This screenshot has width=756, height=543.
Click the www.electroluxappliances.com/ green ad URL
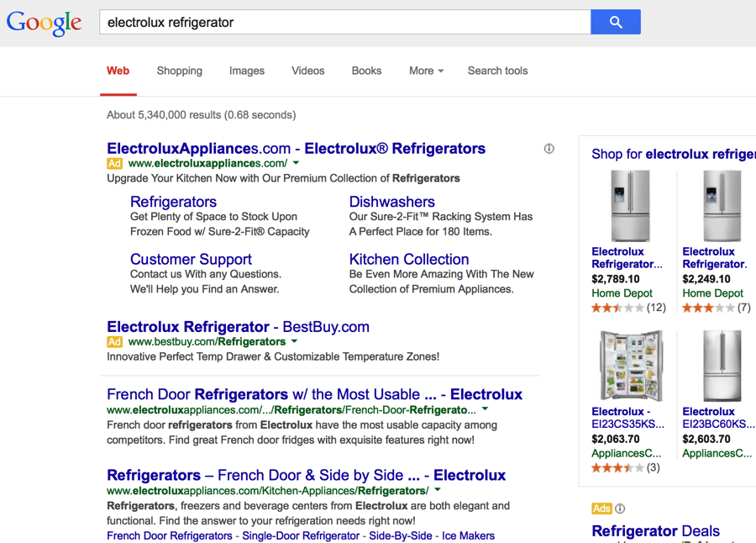(x=207, y=164)
